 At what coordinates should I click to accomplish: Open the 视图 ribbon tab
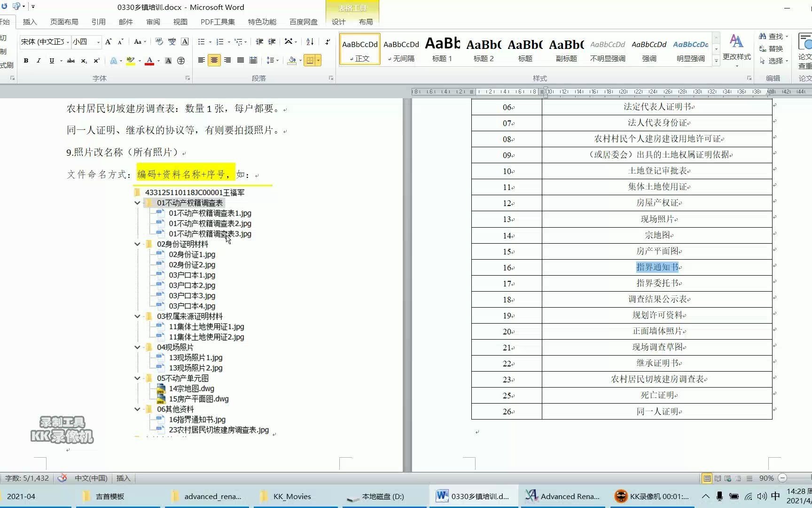pyautogui.click(x=180, y=22)
